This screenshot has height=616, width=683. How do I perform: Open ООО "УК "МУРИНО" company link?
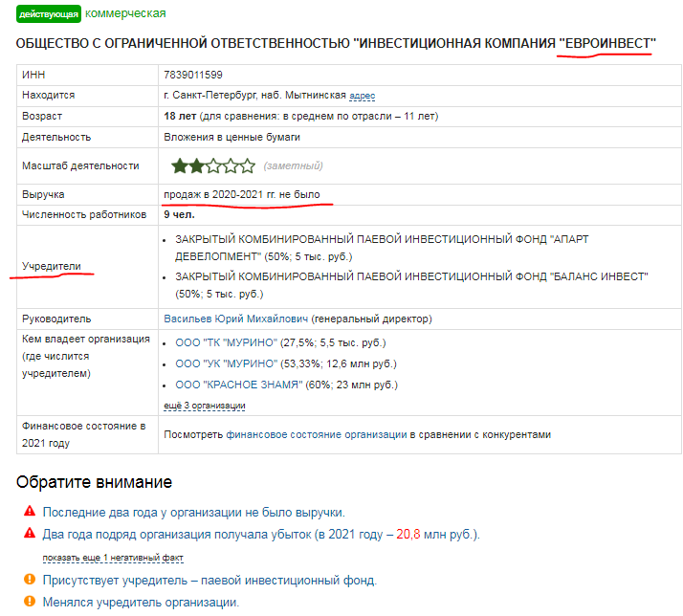(226, 363)
